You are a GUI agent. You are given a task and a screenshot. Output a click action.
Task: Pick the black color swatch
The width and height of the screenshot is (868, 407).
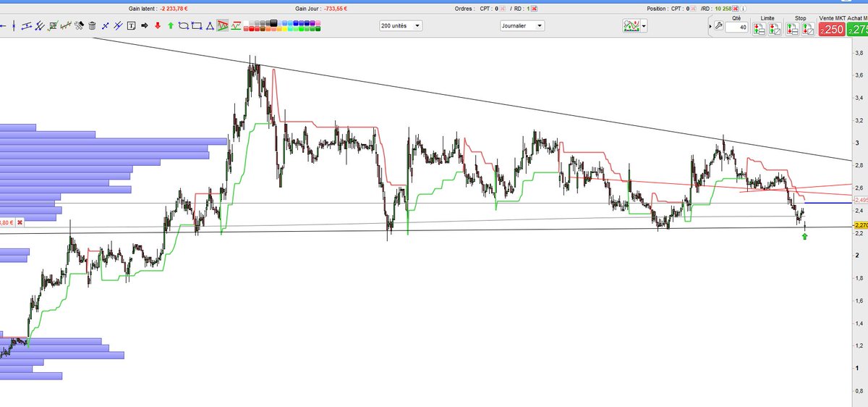coord(273,23)
